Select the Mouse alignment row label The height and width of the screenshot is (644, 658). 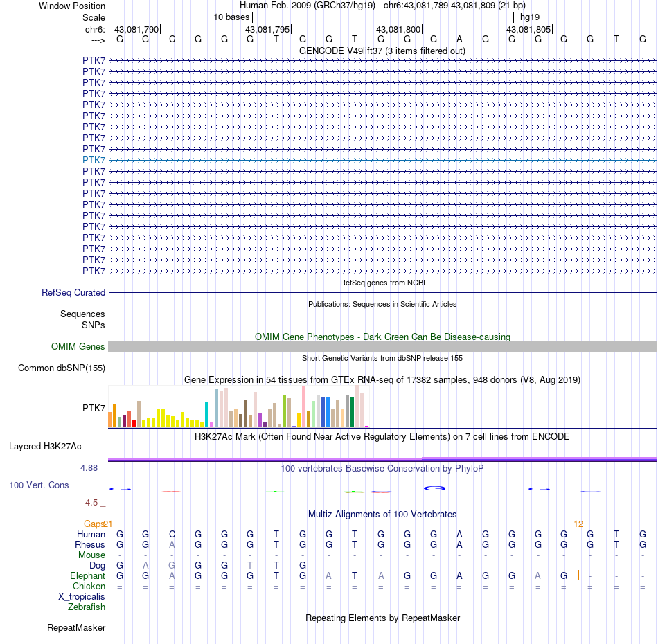[91, 555]
